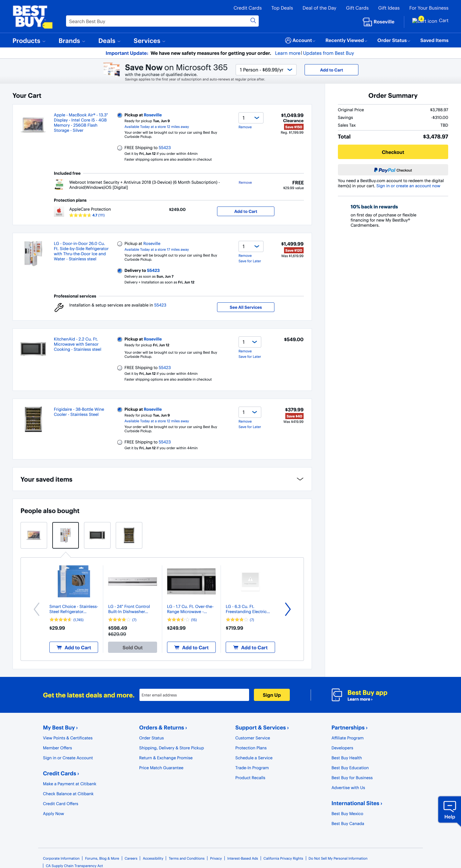Click AppleCare star rating 4.7
This screenshot has width=461, height=868.
pos(87,215)
